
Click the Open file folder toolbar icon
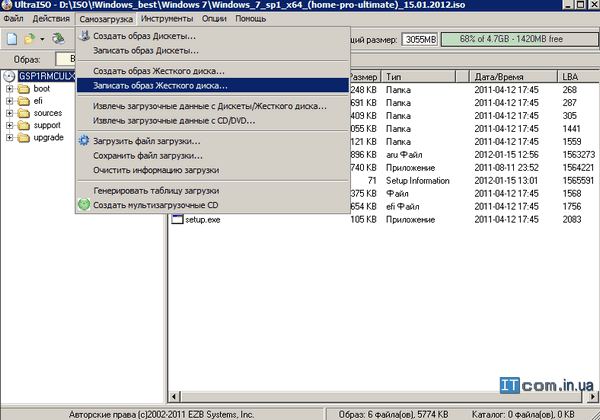(30, 39)
